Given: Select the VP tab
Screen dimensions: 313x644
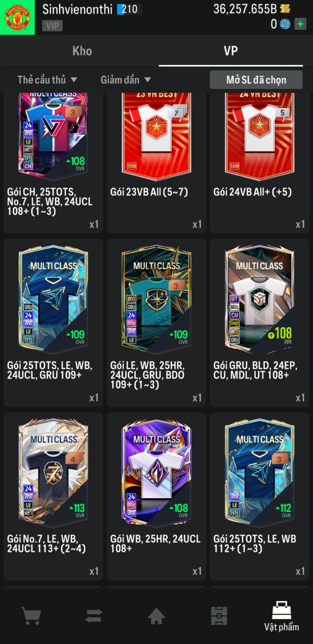Looking at the screenshot, I should [231, 51].
